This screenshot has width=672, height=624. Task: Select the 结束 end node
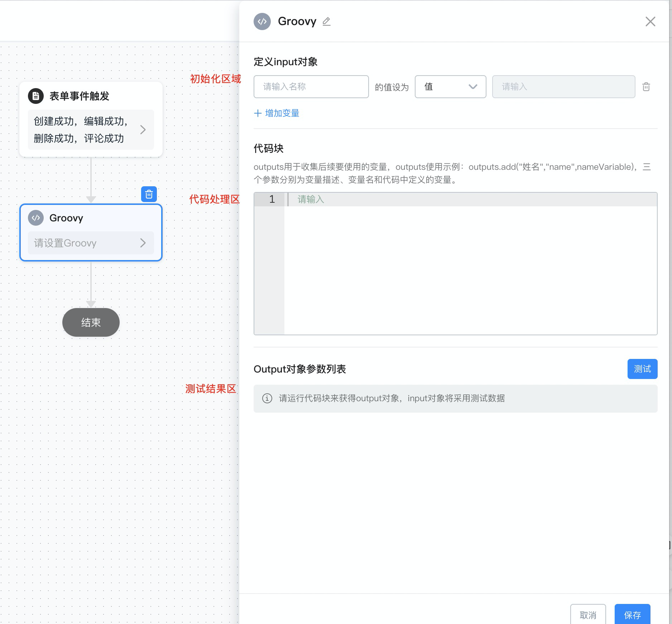(91, 322)
